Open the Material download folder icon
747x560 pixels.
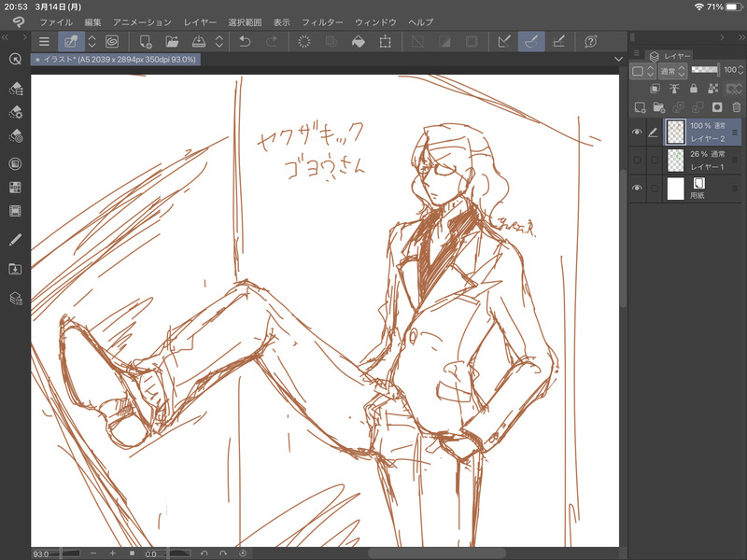[15, 270]
